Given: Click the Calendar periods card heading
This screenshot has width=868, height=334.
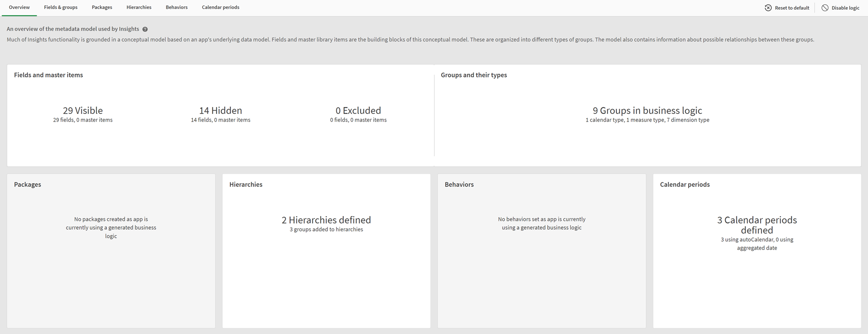Looking at the screenshot, I should tap(685, 184).
